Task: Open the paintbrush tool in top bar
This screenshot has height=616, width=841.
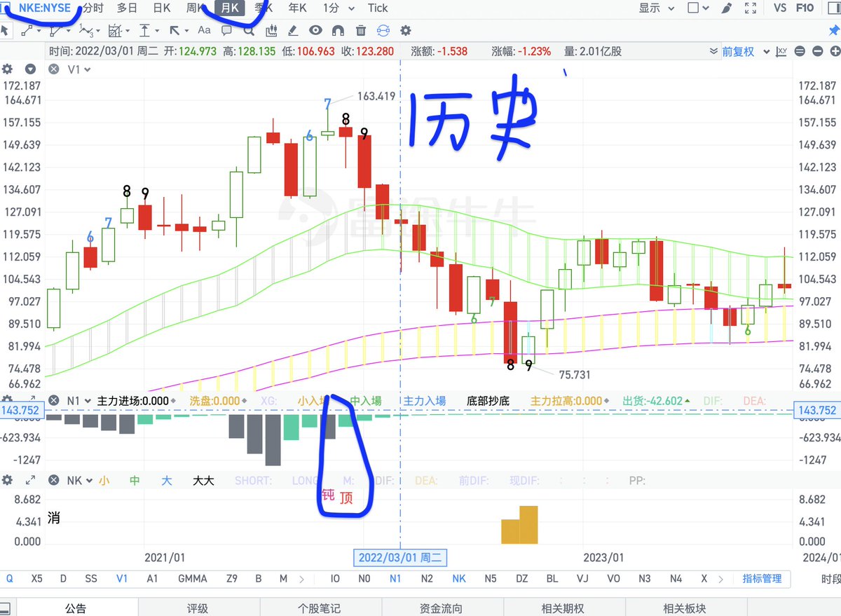Action: pyautogui.click(x=727, y=8)
